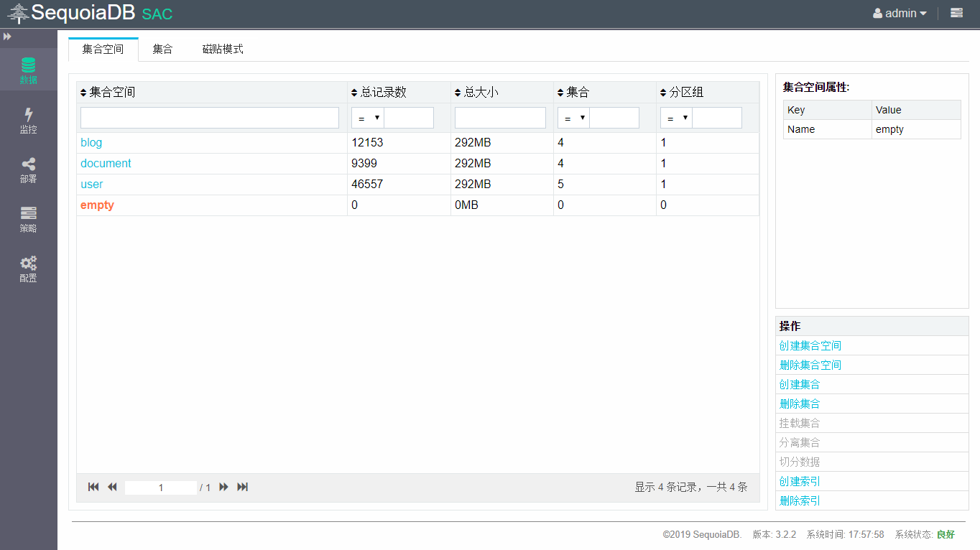980x550 pixels.
Task: Sort the table by 总记录数 column
Action: pyautogui.click(x=379, y=92)
